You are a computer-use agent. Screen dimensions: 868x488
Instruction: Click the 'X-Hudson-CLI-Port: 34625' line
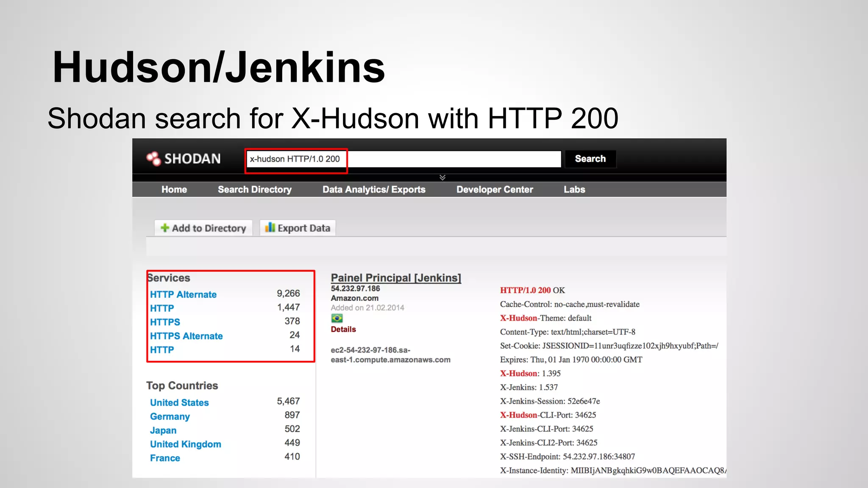coord(548,415)
